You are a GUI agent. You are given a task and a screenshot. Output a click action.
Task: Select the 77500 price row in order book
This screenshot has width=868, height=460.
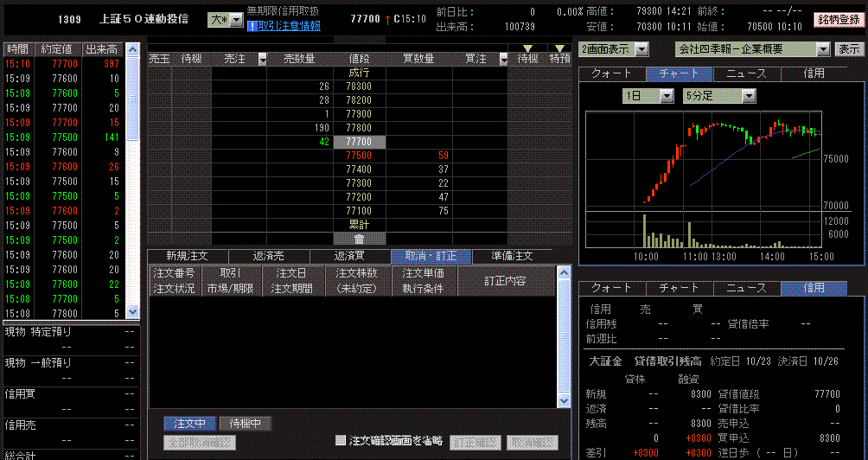(x=359, y=156)
